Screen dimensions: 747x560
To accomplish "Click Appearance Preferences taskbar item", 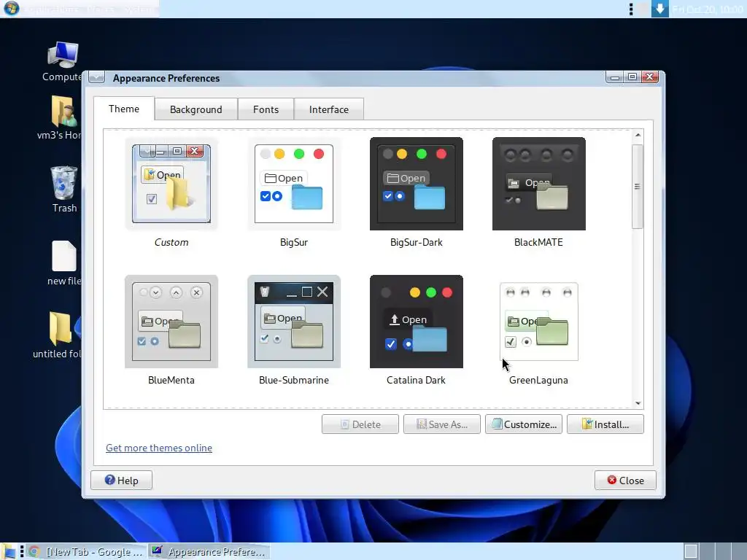I will click(209, 551).
